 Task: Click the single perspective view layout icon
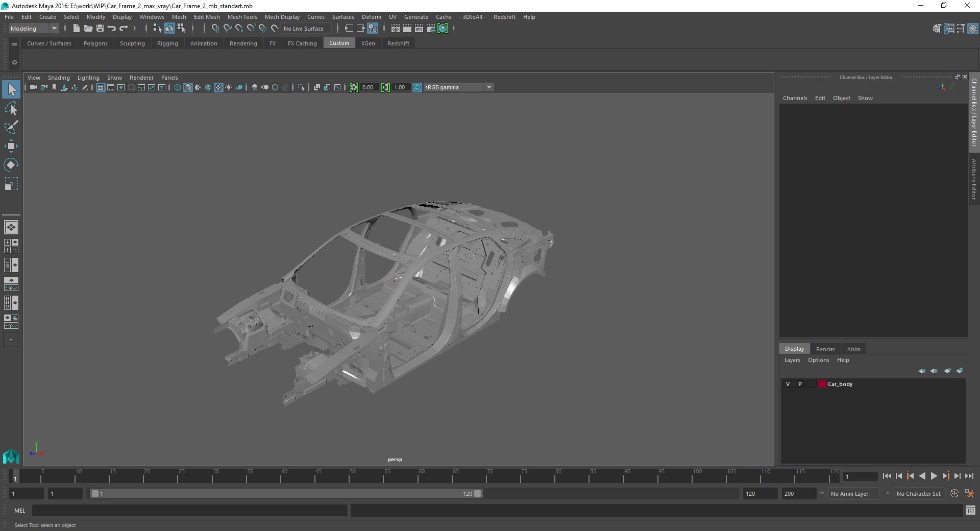point(11,227)
